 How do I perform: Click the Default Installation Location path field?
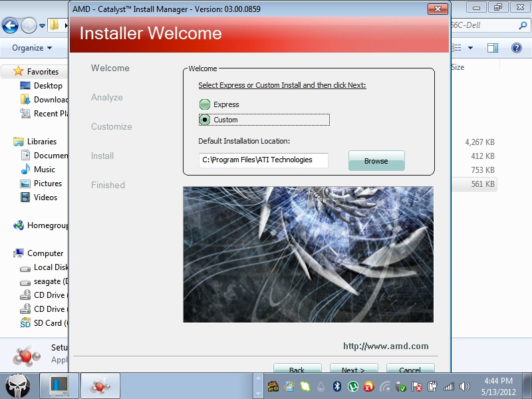tap(263, 160)
